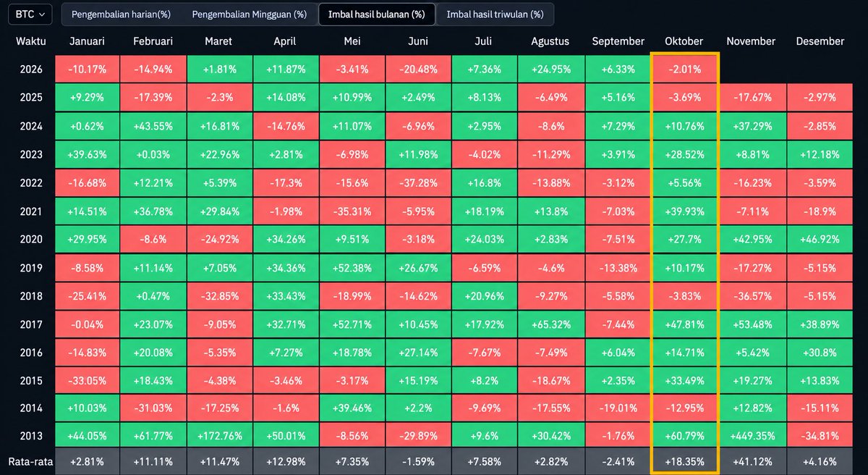Click the Februari column header

point(153,41)
